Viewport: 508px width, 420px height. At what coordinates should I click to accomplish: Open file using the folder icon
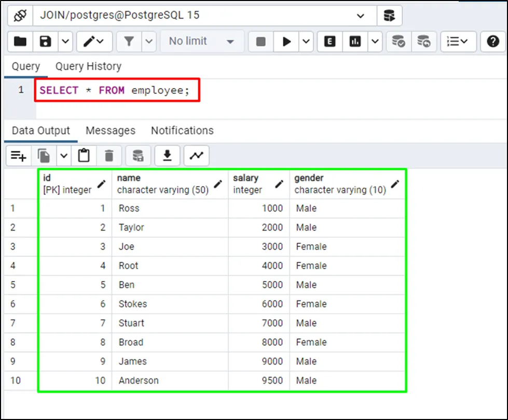point(20,42)
